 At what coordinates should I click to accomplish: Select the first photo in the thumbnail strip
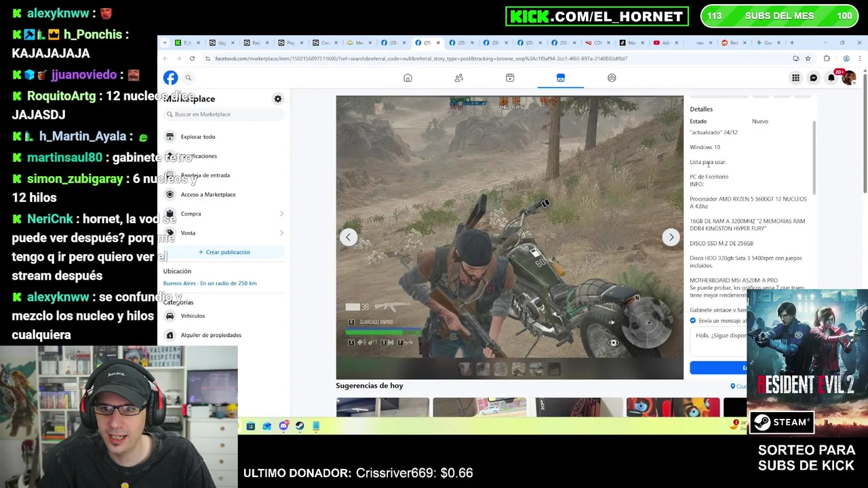coord(465,369)
